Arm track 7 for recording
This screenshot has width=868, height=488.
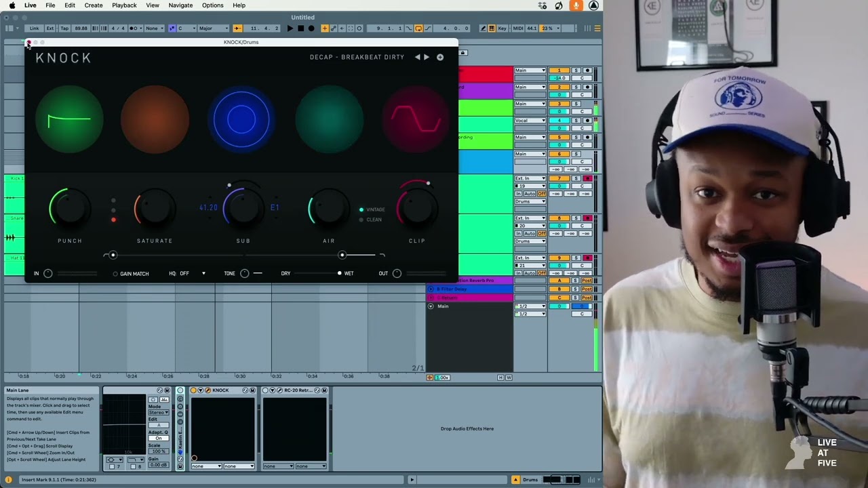(587, 178)
